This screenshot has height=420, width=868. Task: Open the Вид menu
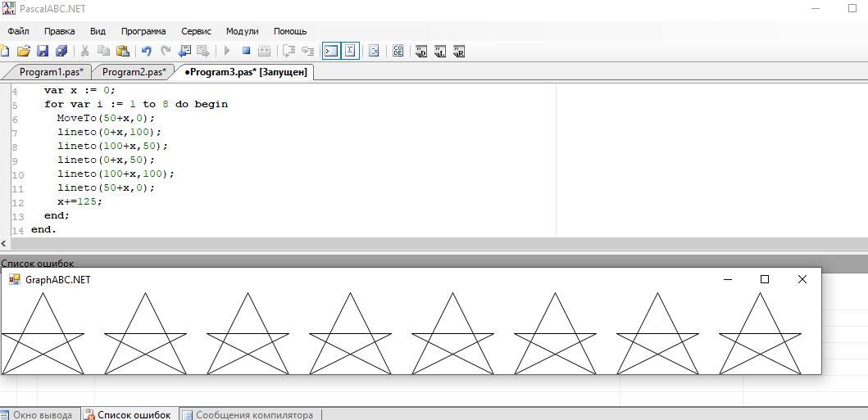pyautogui.click(x=98, y=31)
